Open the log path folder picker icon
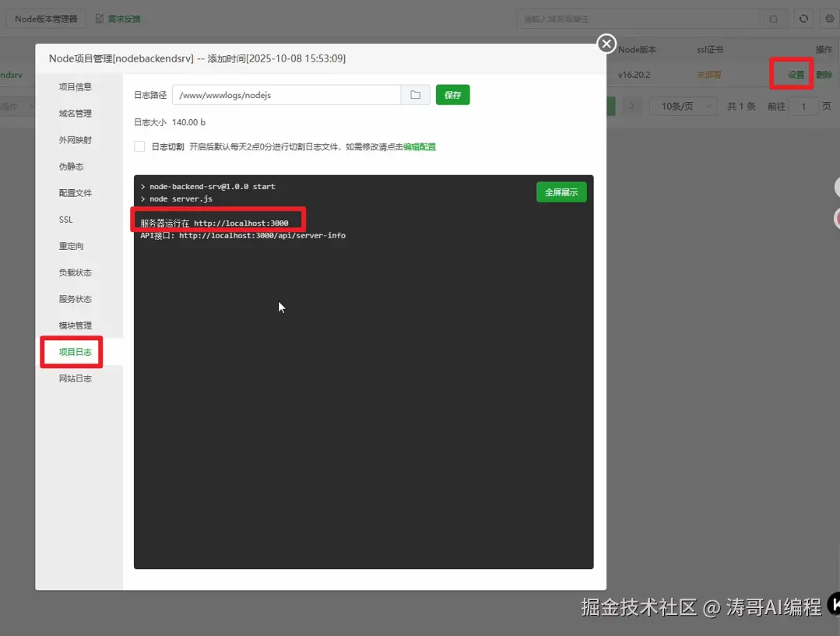840x636 pixels. tap(415, 93)
